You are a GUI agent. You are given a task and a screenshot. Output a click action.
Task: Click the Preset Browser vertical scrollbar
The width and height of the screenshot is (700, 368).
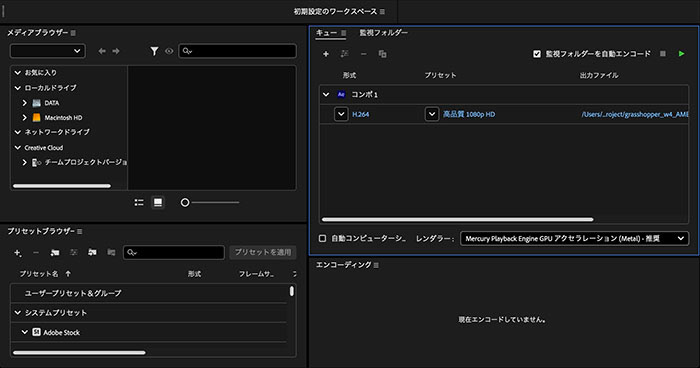pos(292,291)
